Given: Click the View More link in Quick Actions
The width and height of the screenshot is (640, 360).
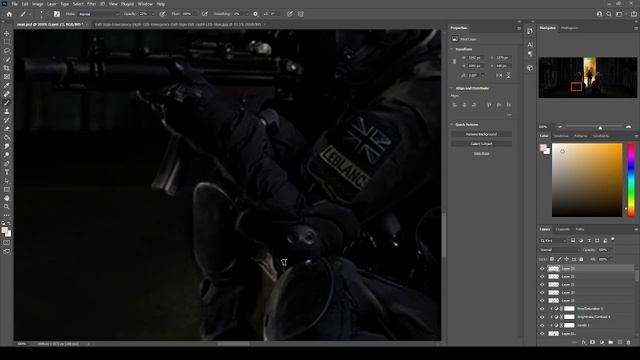Looking at the screenshot, I should pos(481,153).
